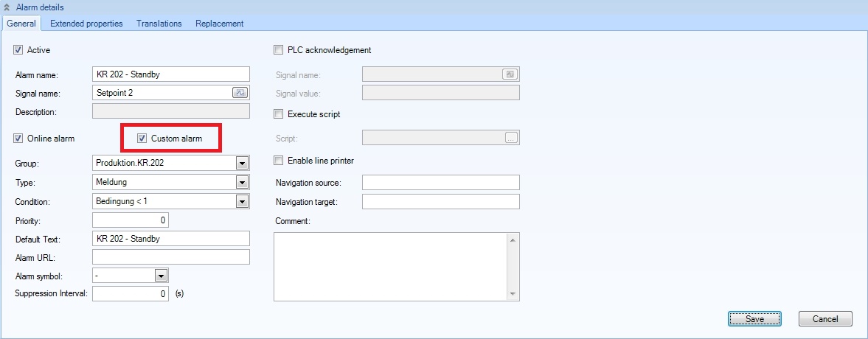Open the Condition dropdown
The height and width of the screenshot is (339, 868).
point(241,201)
